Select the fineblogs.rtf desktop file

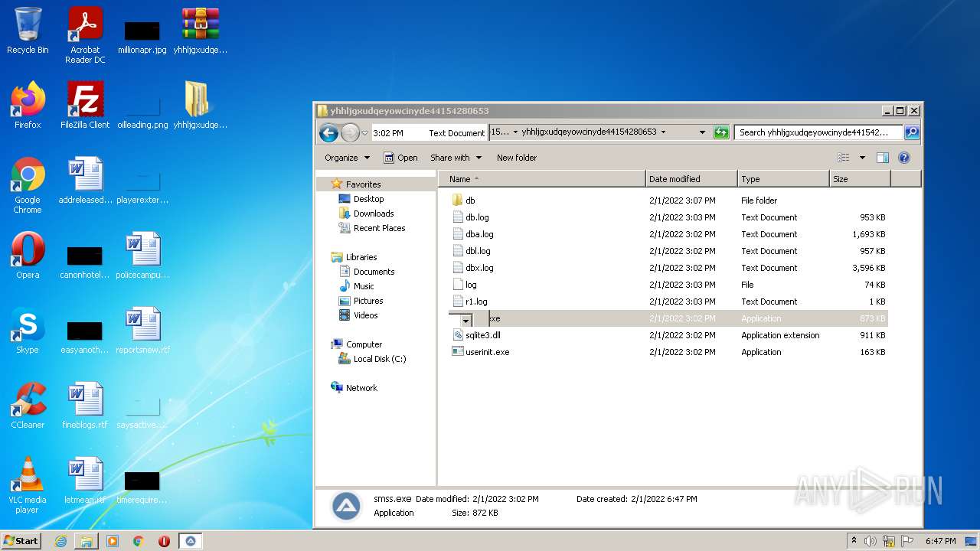pyautogui.click(x=85, y=406)
